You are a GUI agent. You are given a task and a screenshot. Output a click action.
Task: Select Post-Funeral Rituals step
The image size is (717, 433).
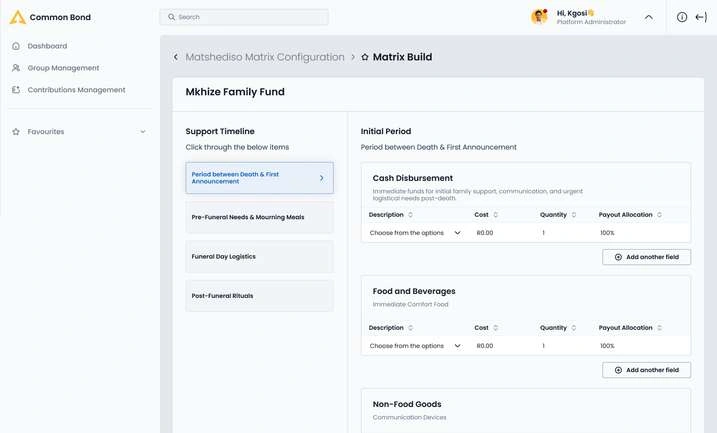tap(259, 296)
